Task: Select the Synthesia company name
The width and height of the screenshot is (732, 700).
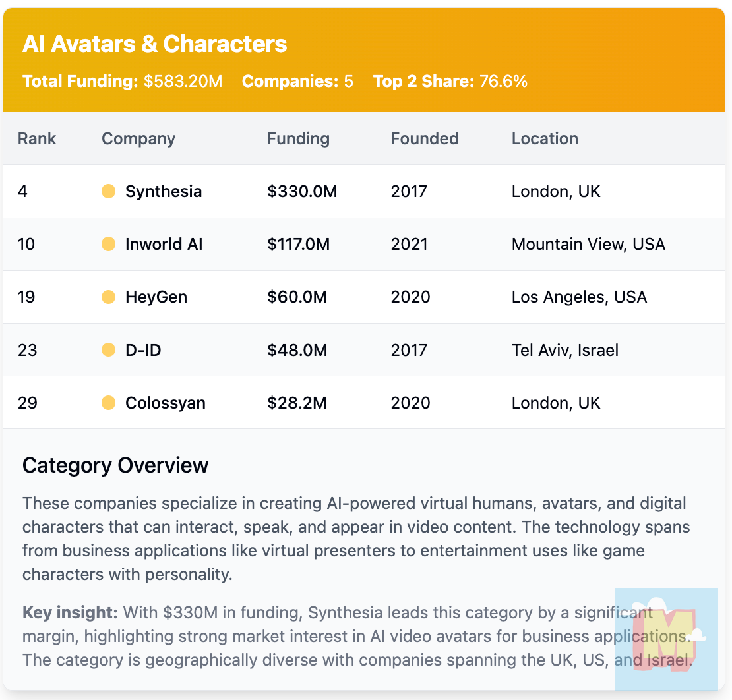Action: click(164, 191)
